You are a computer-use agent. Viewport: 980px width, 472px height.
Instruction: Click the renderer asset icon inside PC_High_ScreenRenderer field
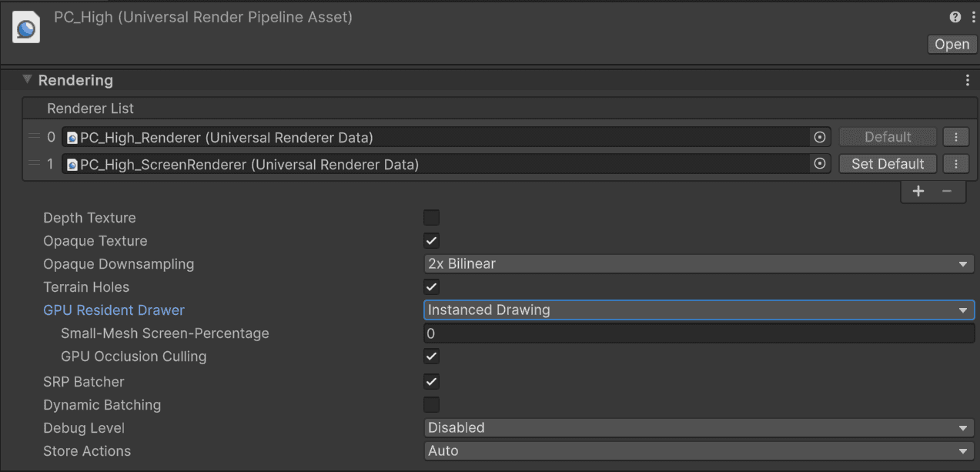click(72, 163)
